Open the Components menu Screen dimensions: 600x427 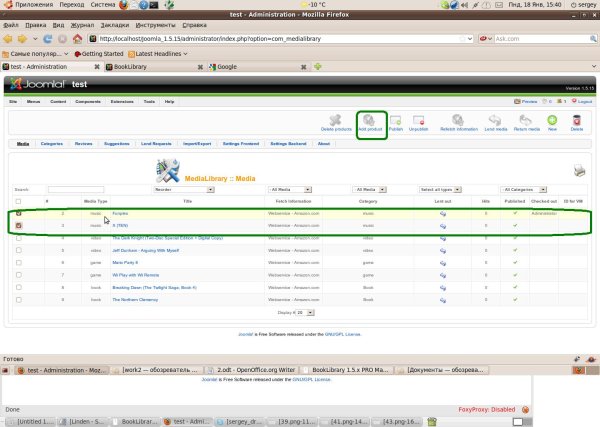(88, 102)
